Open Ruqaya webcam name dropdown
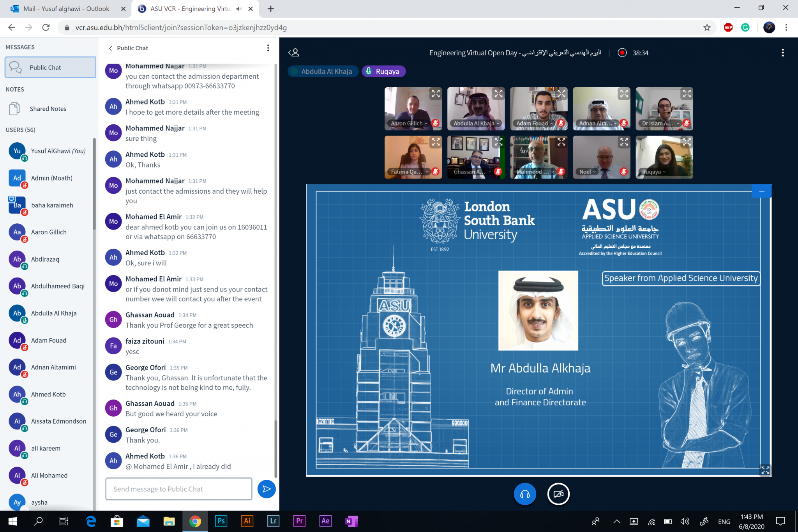This screenshot has width=798, height=532. point(654,171)
